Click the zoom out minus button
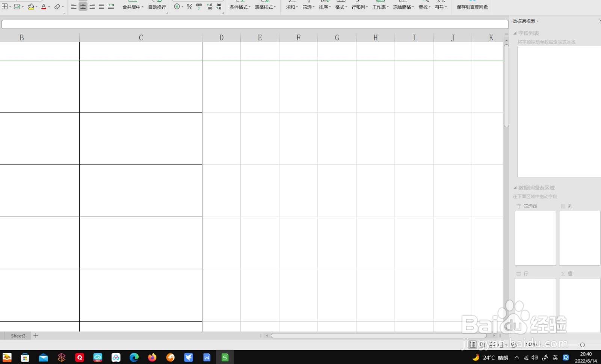The height and width of the screenshot is (364, 601). (548, 344)
